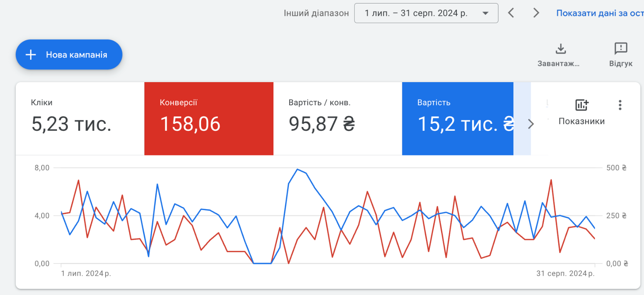Select the Вартість / конв. metric card

pos(338,118)
